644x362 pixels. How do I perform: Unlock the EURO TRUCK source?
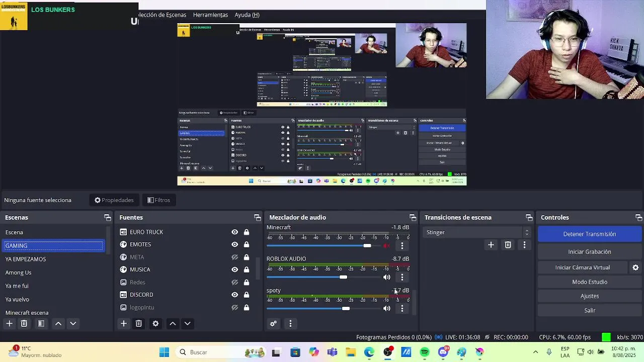247,232
